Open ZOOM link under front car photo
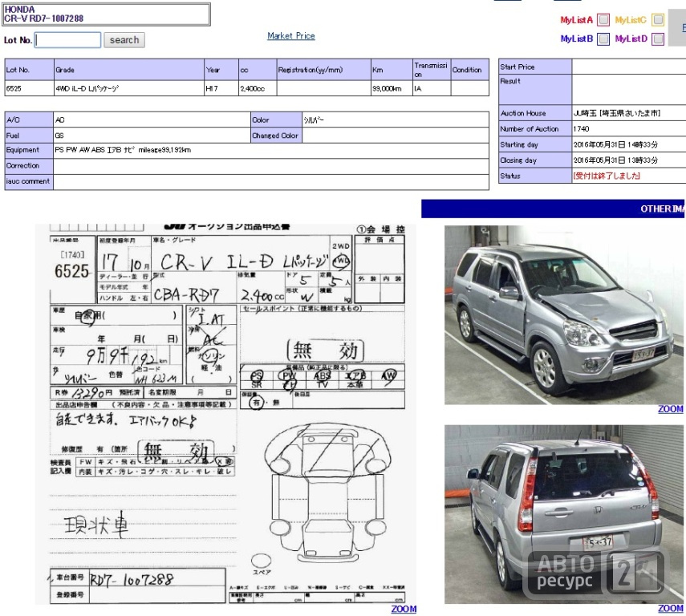Image resolution: width=686 pixels, height=616 pixels. [x=671, y=409]
